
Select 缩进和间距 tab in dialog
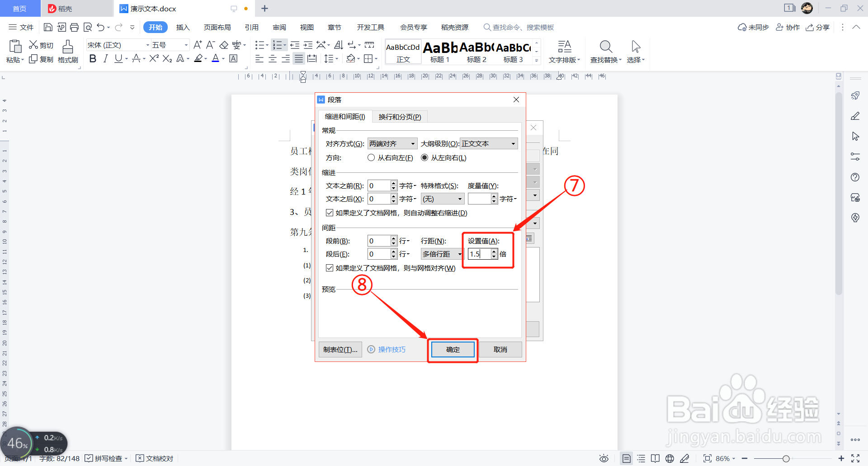coord(345,116)
